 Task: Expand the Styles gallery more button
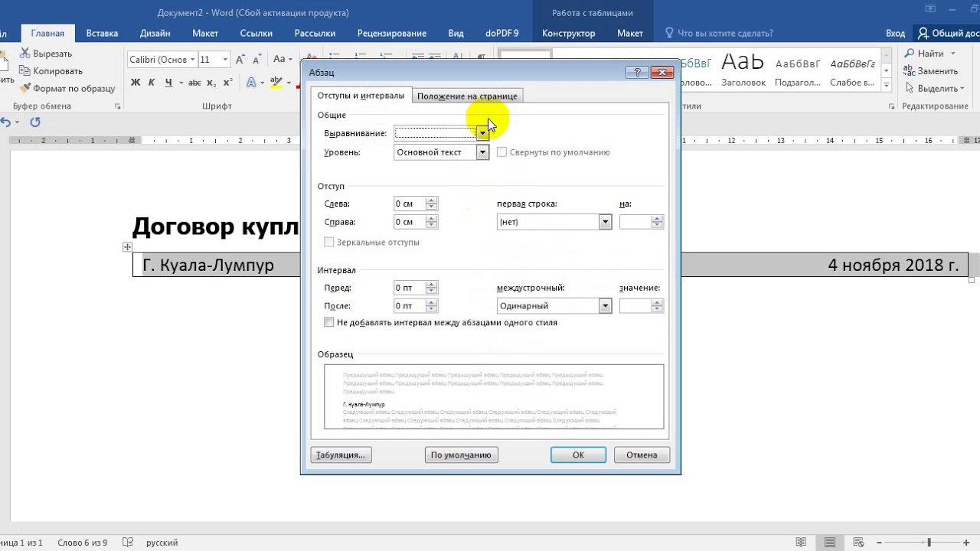tap(887, 84)
